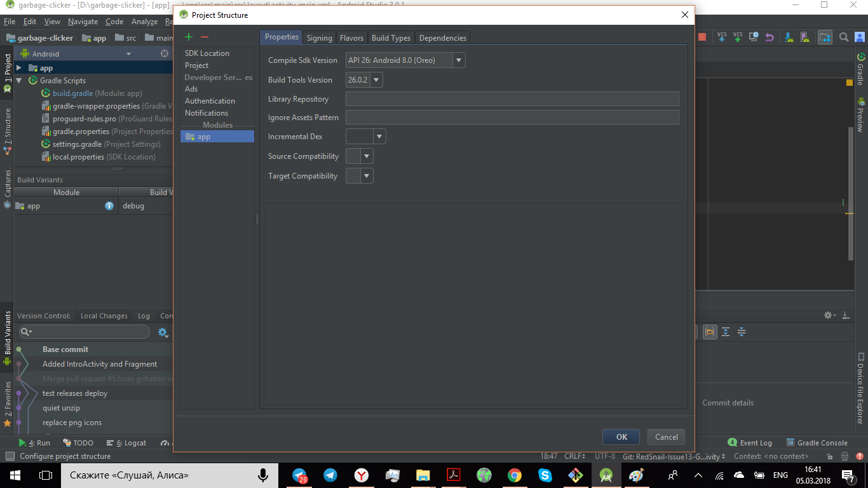Select the 'test releases deploy' commit

coord(75,393)
